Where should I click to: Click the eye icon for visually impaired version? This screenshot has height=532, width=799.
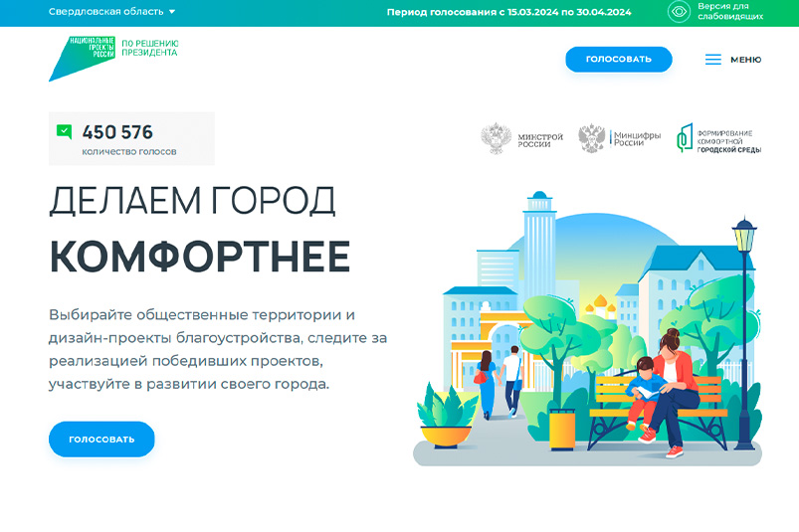[680, 12]
